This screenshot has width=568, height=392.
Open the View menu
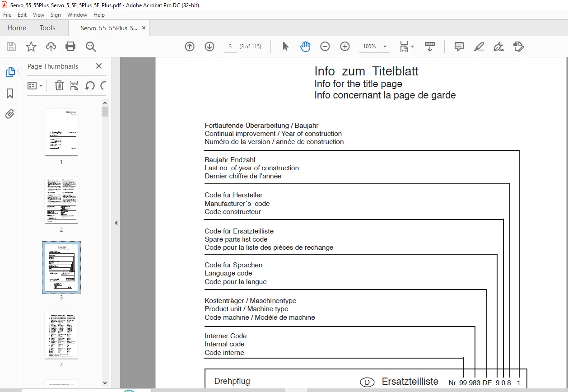(38, 15)
